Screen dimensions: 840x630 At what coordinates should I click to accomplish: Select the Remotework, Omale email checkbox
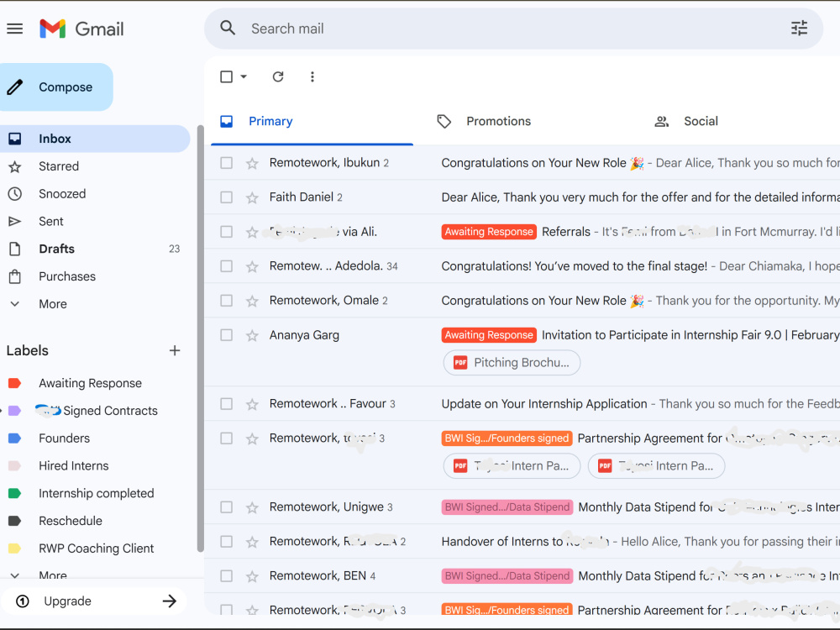point(227,301)
